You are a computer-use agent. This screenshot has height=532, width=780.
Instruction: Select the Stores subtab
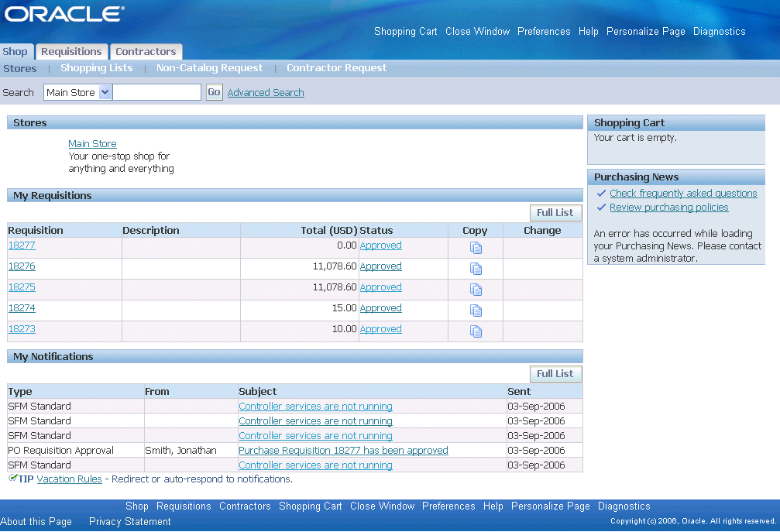[x=20, y=69]
